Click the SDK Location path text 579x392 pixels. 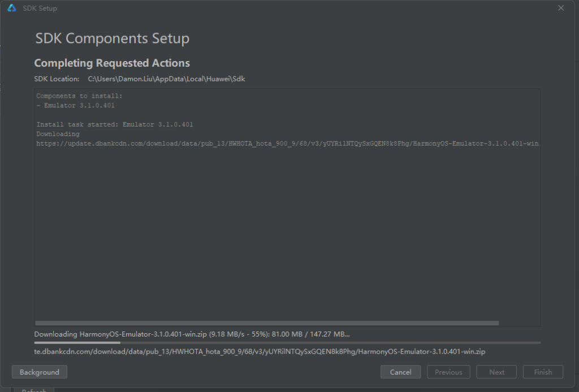coord(166,79)
